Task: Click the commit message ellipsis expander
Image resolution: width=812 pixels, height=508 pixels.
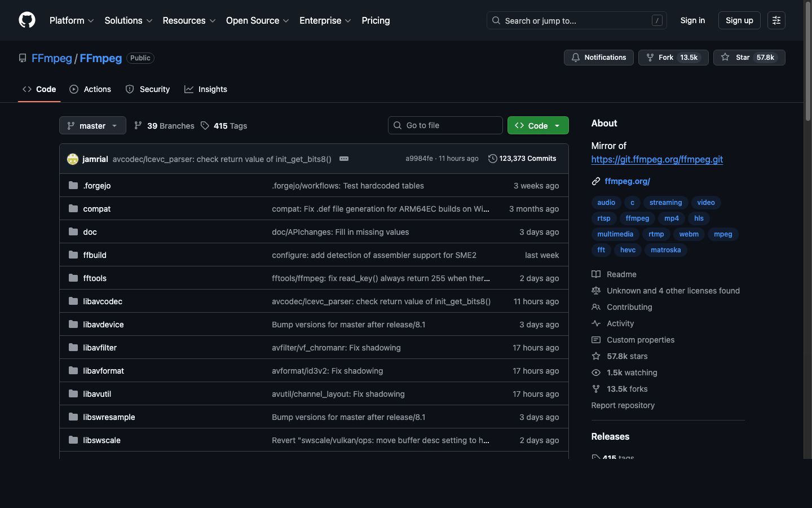Action: tap(344, 159)
